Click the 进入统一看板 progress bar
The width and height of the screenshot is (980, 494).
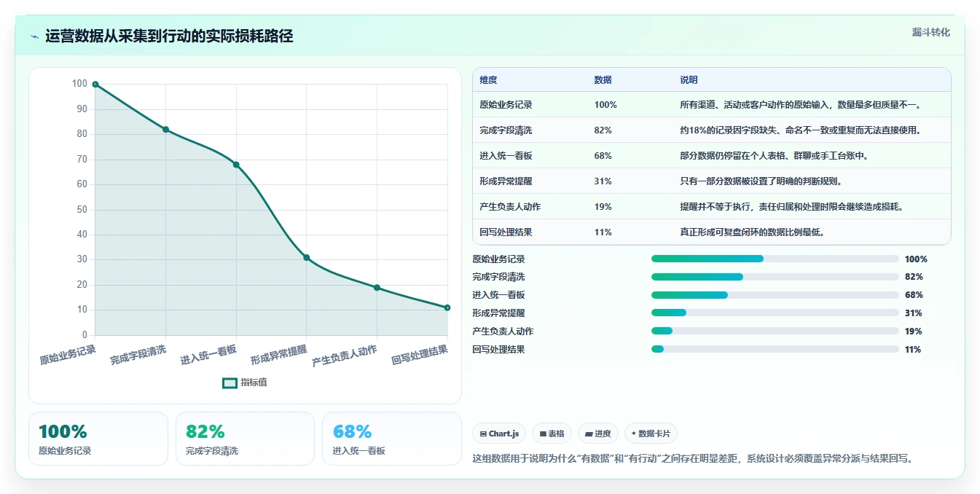coord(775,295)
